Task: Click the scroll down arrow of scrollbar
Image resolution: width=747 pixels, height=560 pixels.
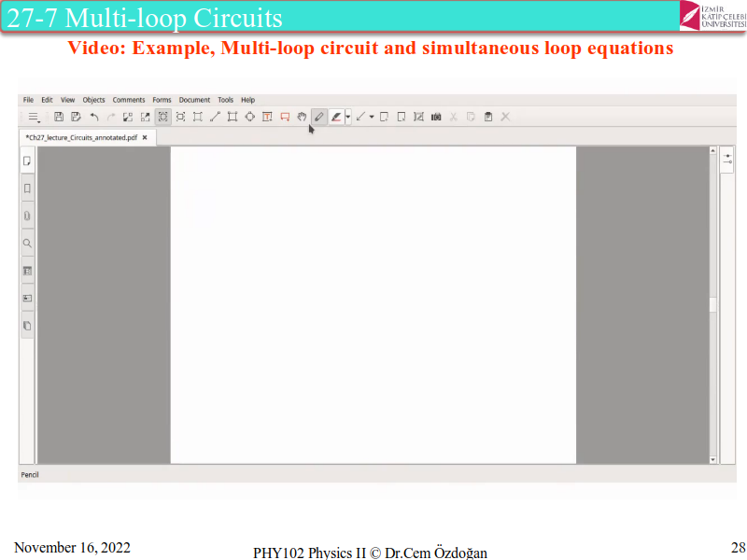Action: [713, 459]
